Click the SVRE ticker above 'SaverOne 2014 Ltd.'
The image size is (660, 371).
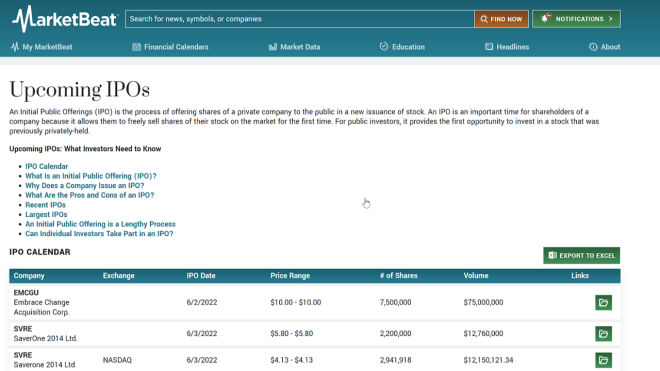click(23, 329)
